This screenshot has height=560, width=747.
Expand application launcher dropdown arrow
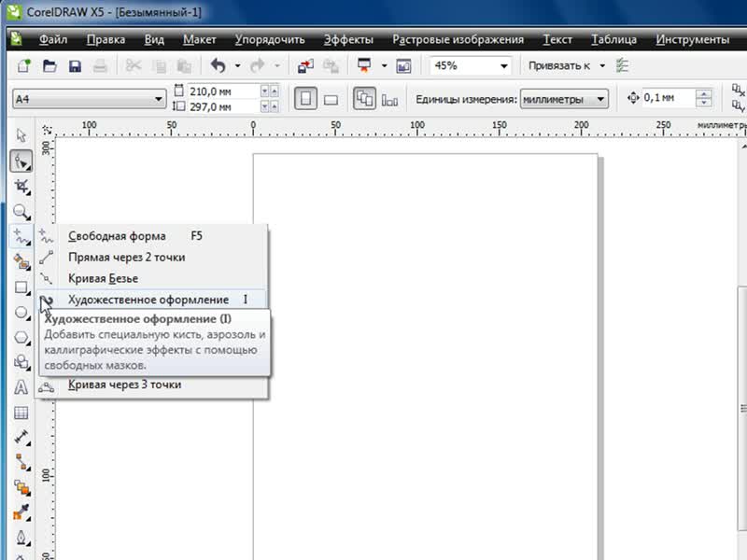(384, 65)
